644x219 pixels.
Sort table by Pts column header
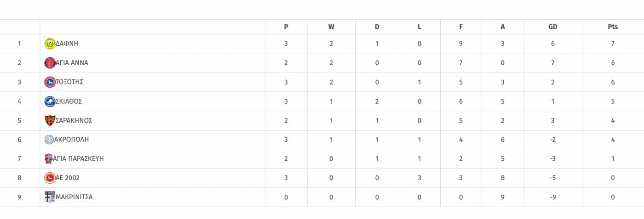pos(613,27)
